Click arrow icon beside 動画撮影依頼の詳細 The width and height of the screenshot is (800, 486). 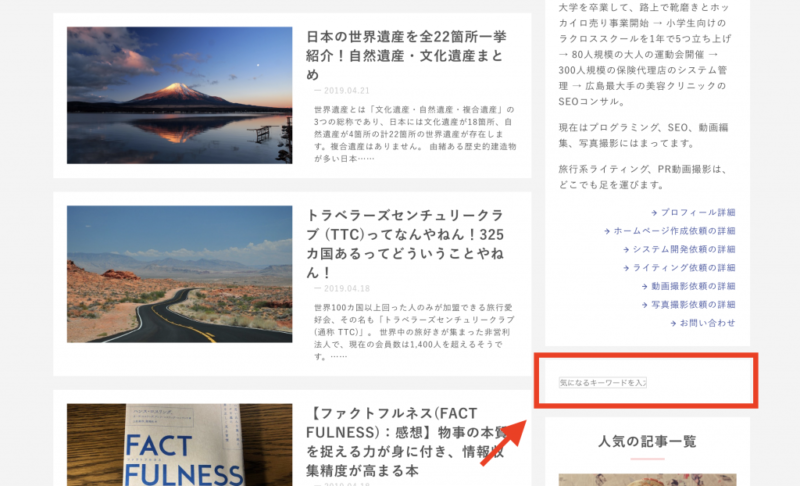click(x=645, y=286)
